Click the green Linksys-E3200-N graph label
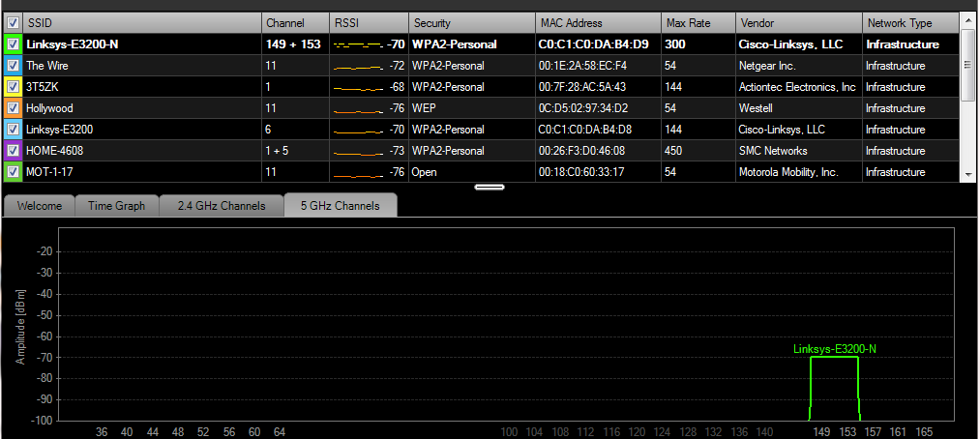This screenshot has height=439, width=980. pyautogui.click(x=834, y=349)
